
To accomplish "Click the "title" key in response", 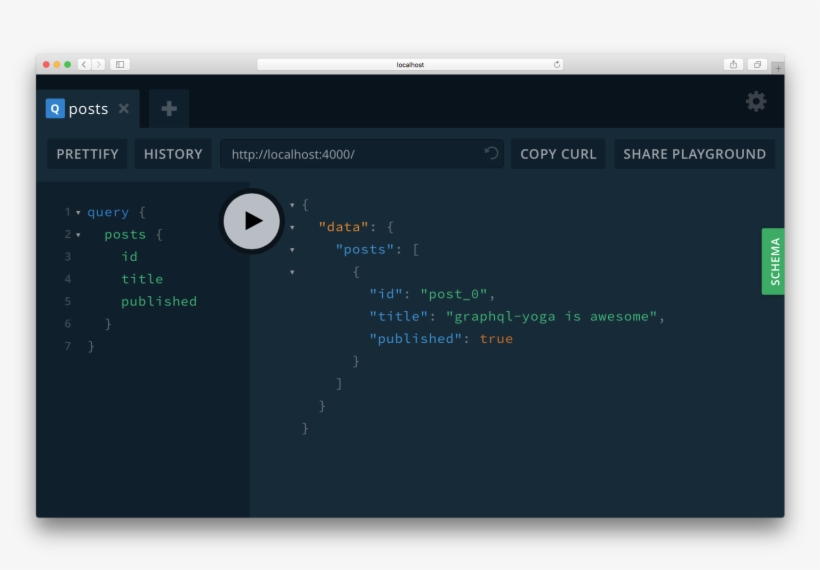I will coord(398,316).
